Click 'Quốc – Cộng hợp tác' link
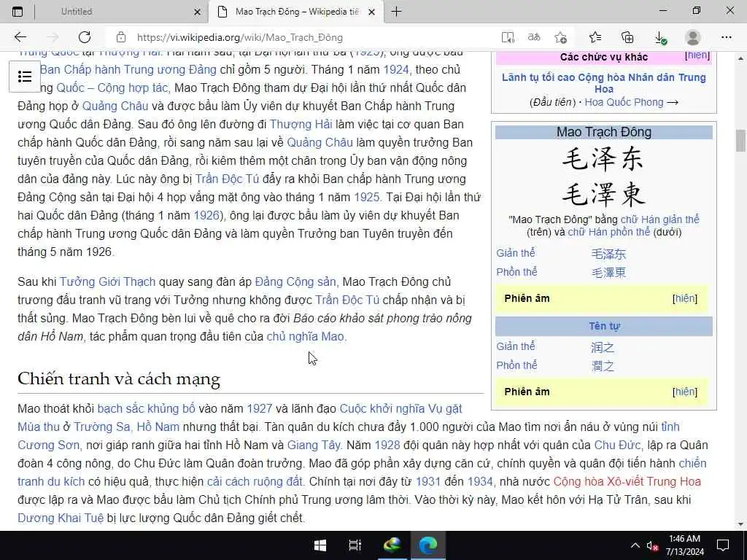Image resolution: width=747 pixels, height=560 pixels. tap(113, 88)
